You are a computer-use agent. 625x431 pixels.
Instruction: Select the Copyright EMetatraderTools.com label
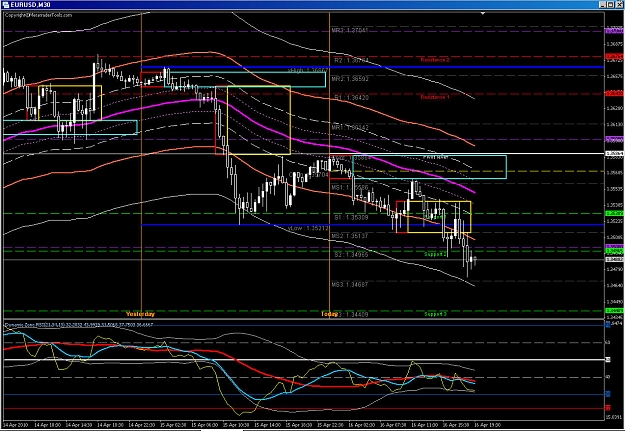click(x=39, y=15)
